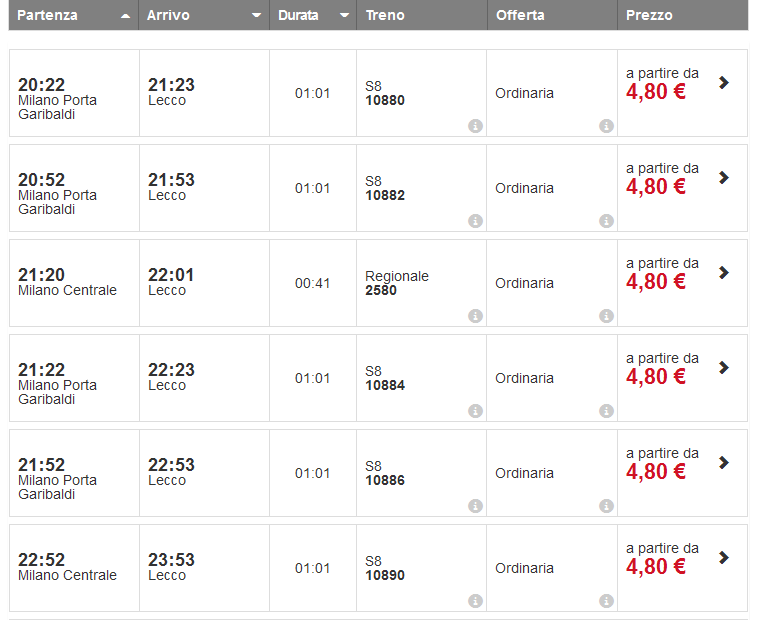Select the 4,80 € price for train 10890
This screenshot has width=758, height=620.
[656, 566]
